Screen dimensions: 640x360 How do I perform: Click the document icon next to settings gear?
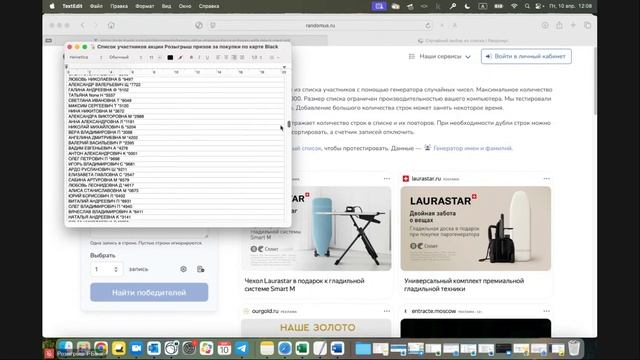(x=200, y=269)
